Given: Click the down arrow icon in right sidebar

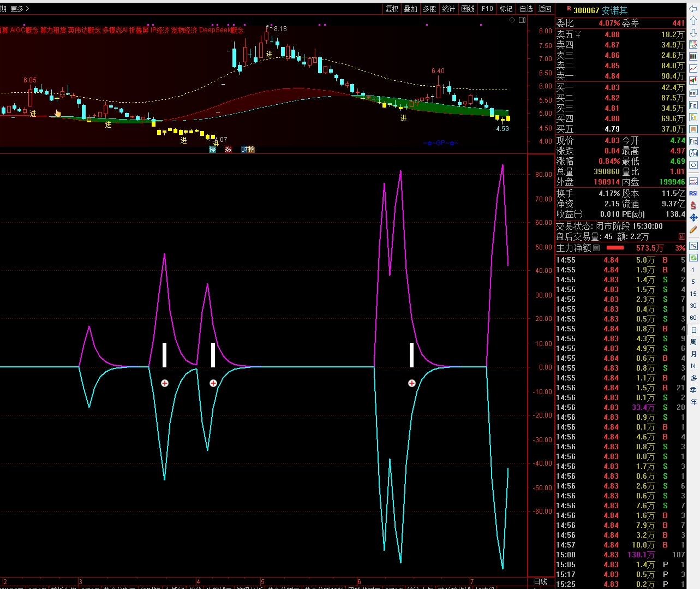Looking at the screenshot, I should 693,33.
